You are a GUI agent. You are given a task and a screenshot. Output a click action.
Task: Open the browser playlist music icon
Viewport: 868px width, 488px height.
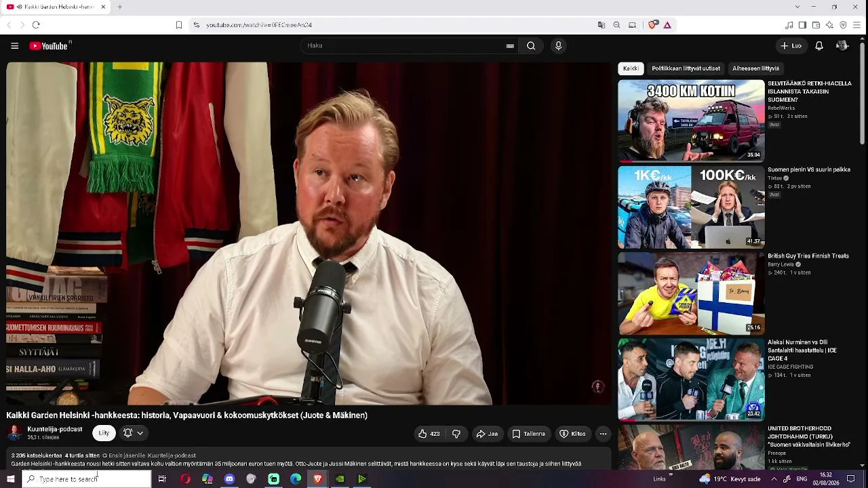[x=789, y=25]
